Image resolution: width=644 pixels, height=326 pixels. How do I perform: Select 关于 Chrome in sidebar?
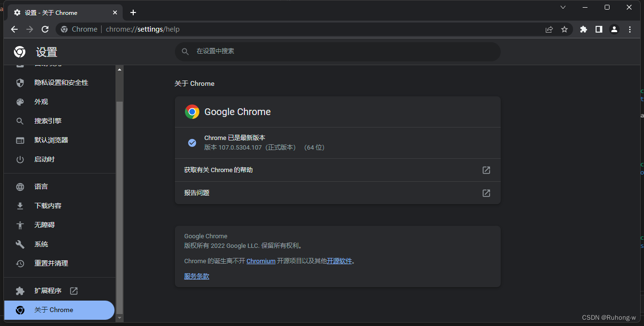[x=59, y=310]
